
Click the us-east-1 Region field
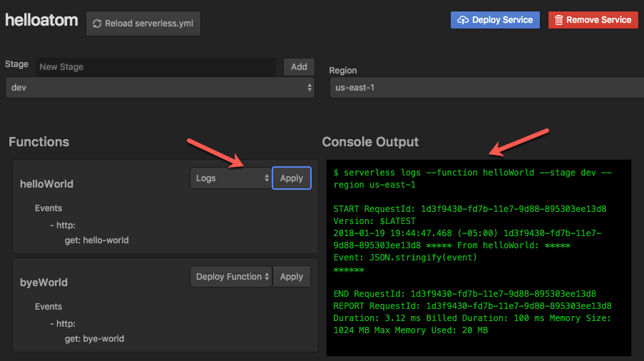tap(486, 88)
